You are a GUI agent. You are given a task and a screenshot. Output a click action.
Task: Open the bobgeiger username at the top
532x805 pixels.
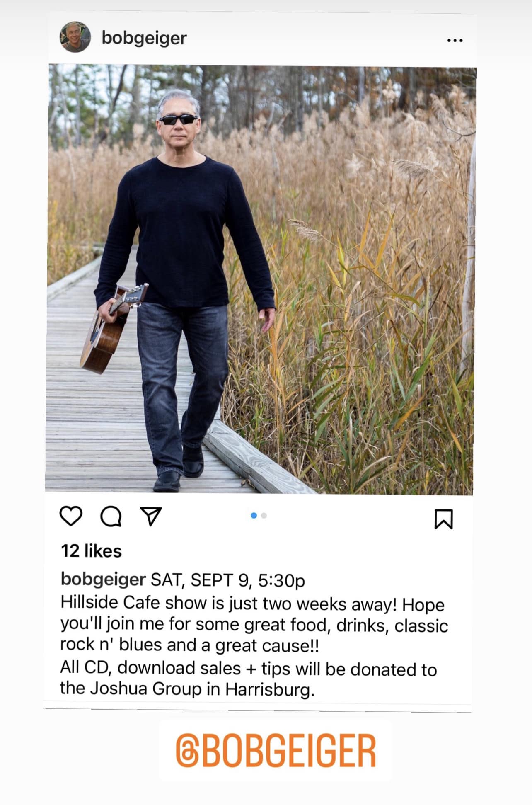click(x=144, y=38)
